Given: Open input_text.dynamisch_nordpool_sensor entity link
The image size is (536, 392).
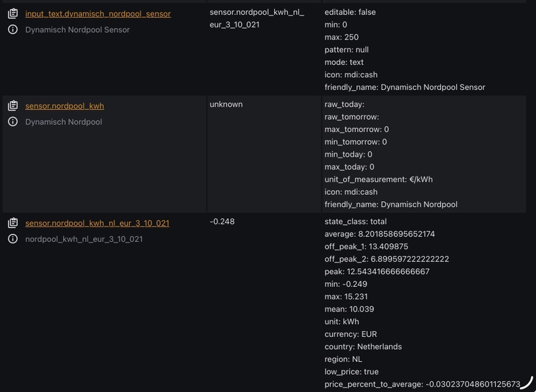Looking at the screenshot, I should pyautogui.click(x=98, y=13).
